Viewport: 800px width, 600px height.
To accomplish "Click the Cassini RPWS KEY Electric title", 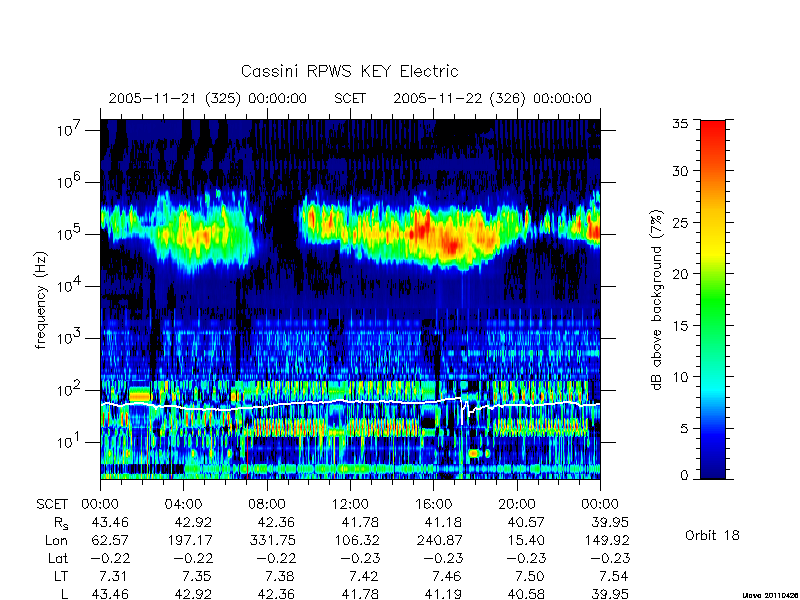I will coord(349,71).
